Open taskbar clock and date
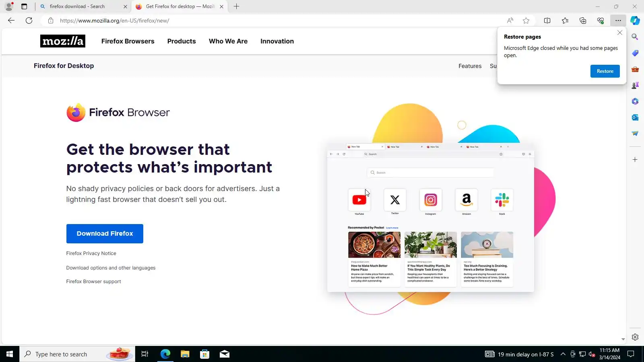Screen dimensions: 644x362 pos(609,354)
